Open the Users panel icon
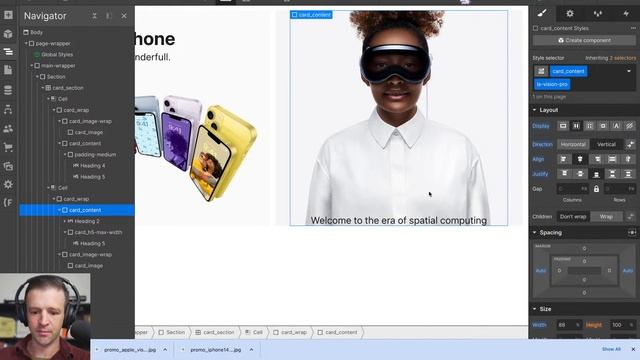 (8, 129)
